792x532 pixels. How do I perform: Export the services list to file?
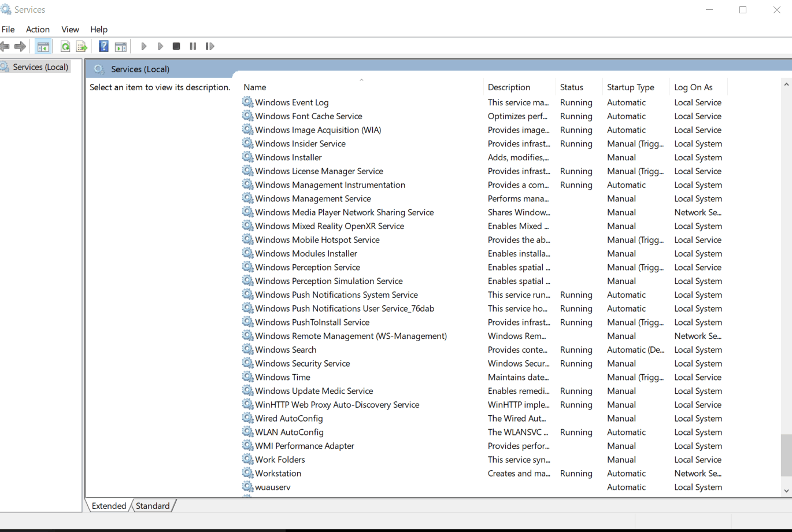[x=82, y=46]
